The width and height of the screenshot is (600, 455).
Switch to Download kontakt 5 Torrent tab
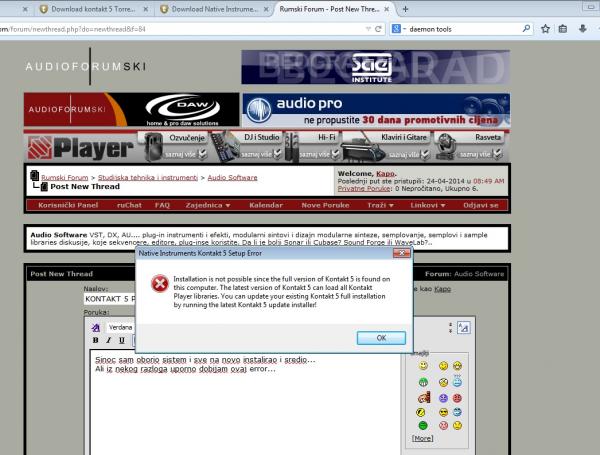[x=93, y=9]
